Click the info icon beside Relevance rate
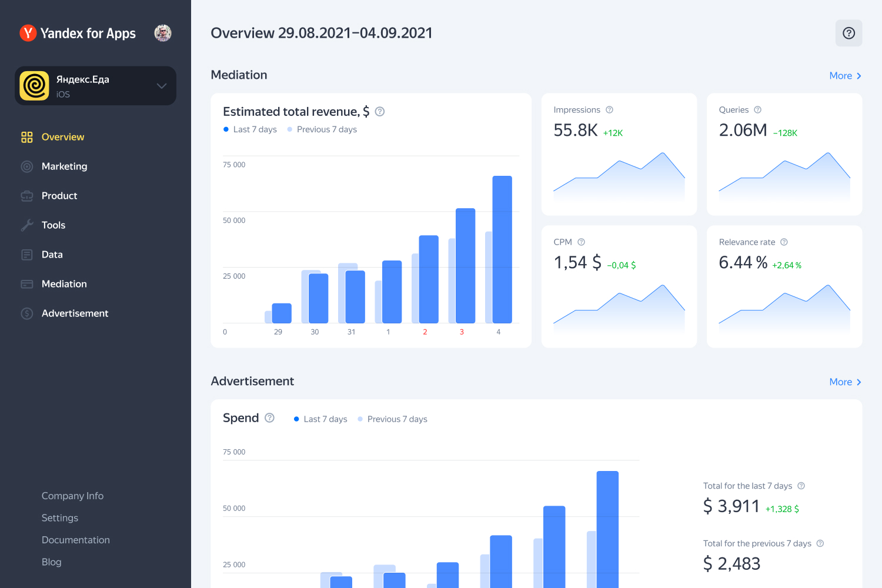Image resolution: width=882 pixels, height=588 pixels. click(784, 242)
